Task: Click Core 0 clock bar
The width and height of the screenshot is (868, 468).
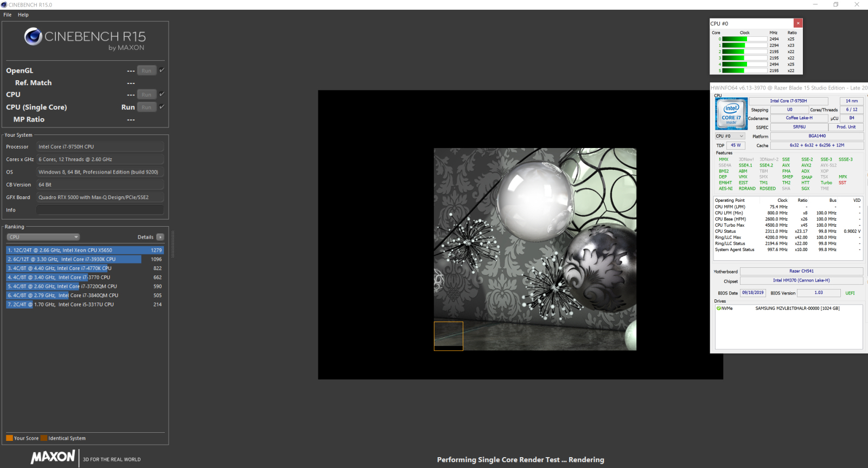Action: point(744,39)
